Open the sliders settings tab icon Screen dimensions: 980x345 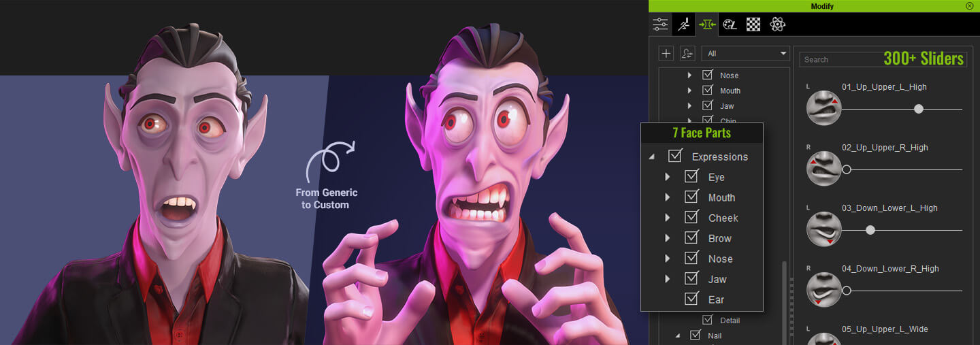click(660, 24)
